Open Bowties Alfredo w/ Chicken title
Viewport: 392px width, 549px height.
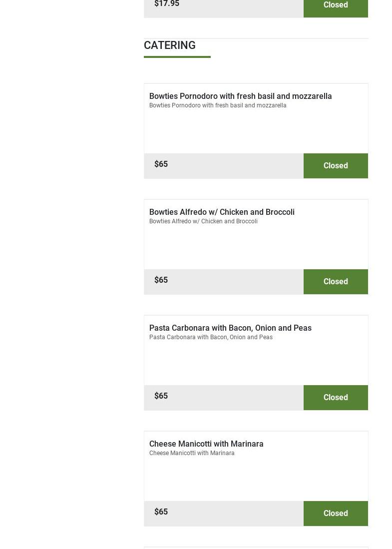pos(222,212)
